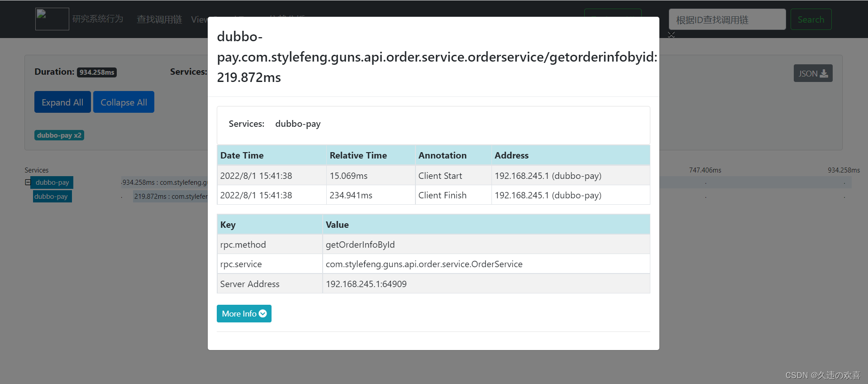Click the 219.872ms span bar
Viewport: 868px width, 384px height.
171,197
